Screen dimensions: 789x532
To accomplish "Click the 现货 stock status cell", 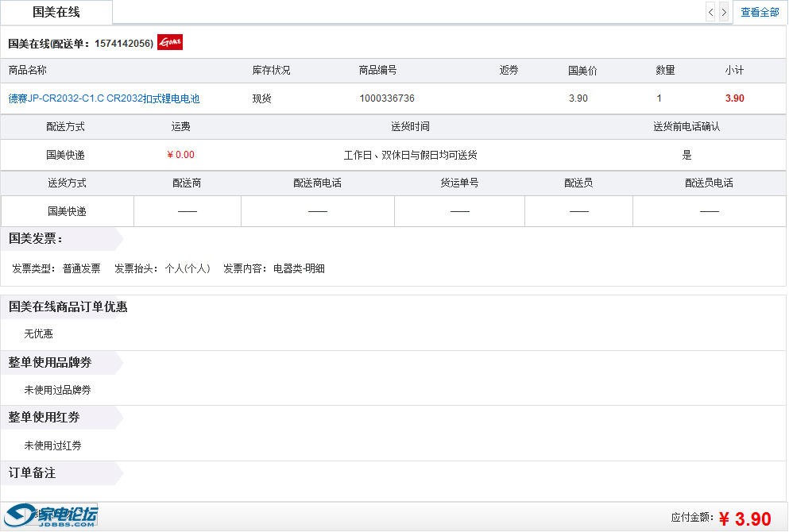I will (261, 98).
